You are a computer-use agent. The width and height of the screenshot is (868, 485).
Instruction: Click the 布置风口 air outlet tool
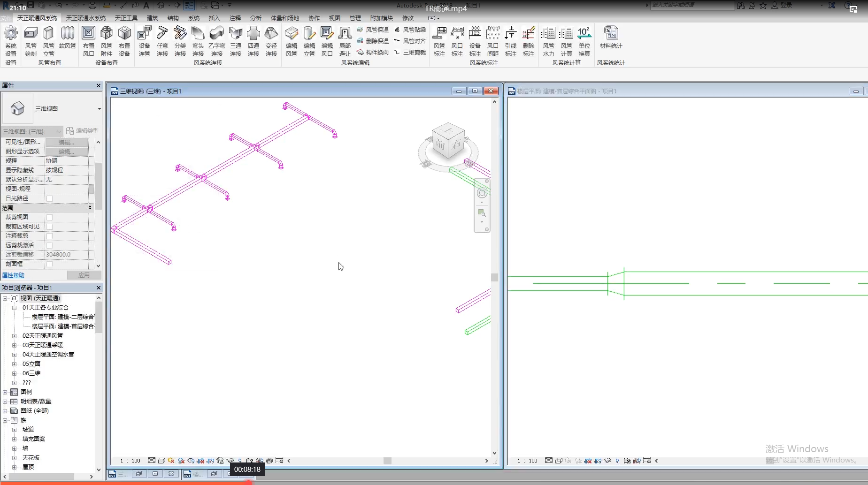coord(88,34)
